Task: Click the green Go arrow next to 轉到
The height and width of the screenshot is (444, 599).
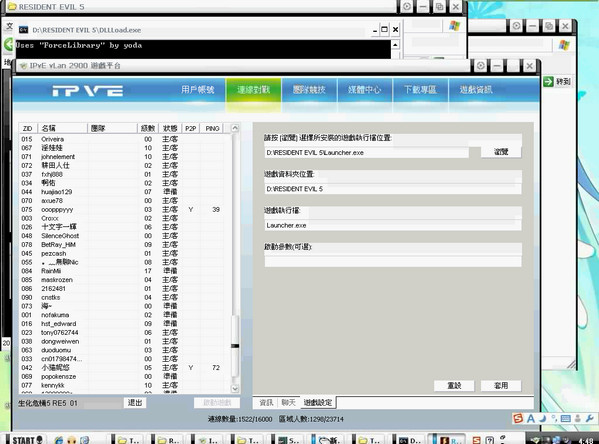Action: tap(549, 81)
